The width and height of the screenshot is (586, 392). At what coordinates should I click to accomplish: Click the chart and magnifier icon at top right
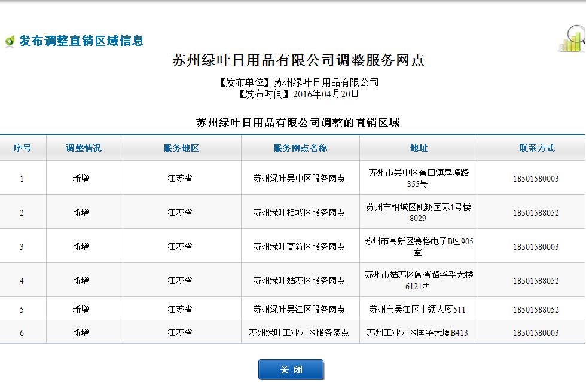(x=572, y=39)
